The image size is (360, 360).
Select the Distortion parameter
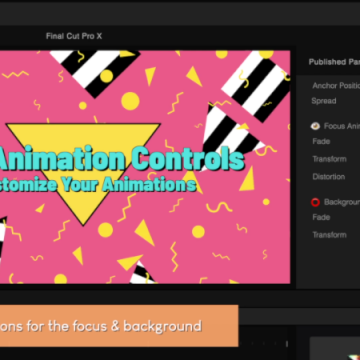click(329, 177)
